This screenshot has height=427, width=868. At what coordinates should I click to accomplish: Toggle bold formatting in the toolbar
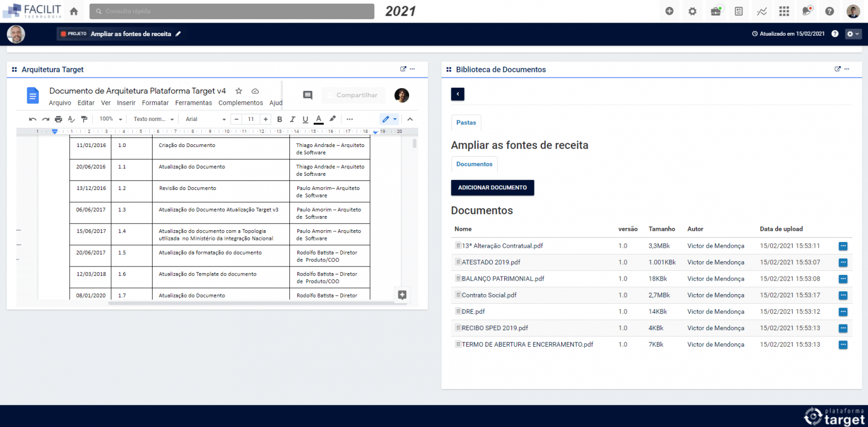tap(279, 119)
